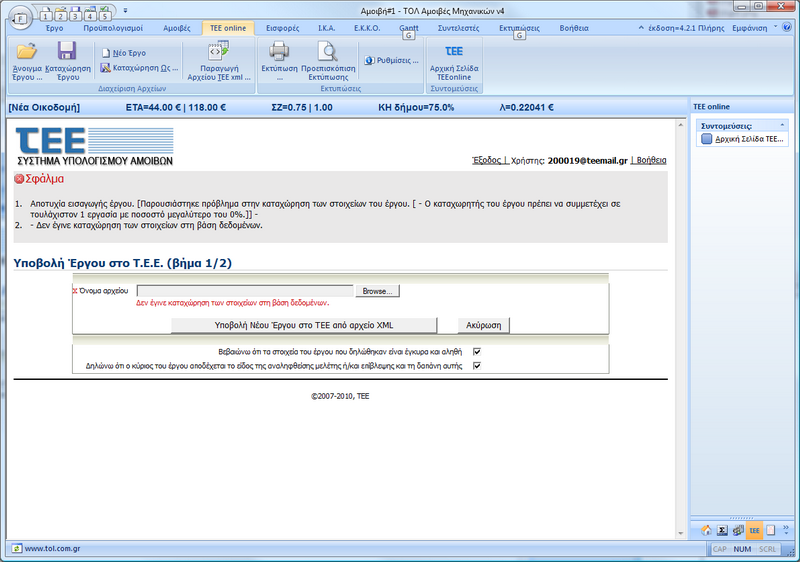Click the Browse... file button
This screenshot has width=800, height=562.
coord(378,291)
